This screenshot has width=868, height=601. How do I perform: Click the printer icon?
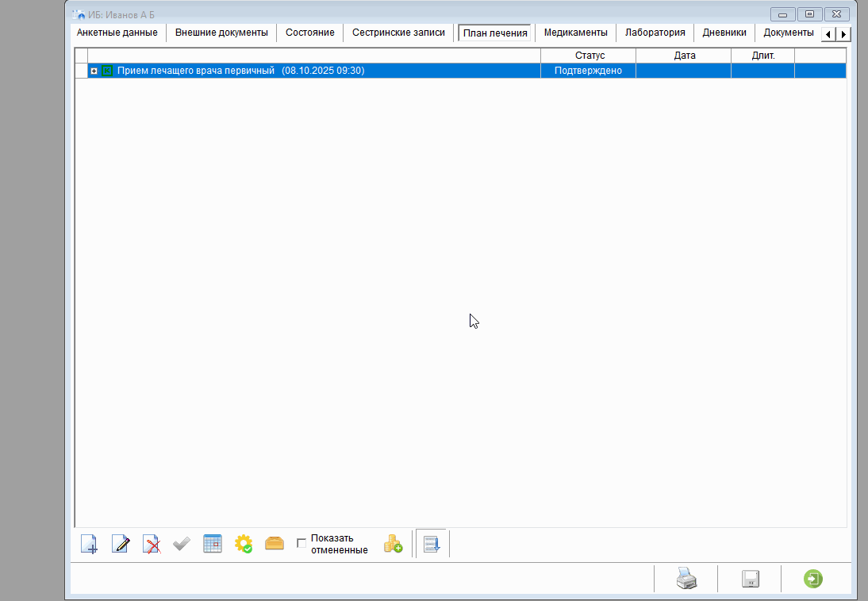(686, 579)
